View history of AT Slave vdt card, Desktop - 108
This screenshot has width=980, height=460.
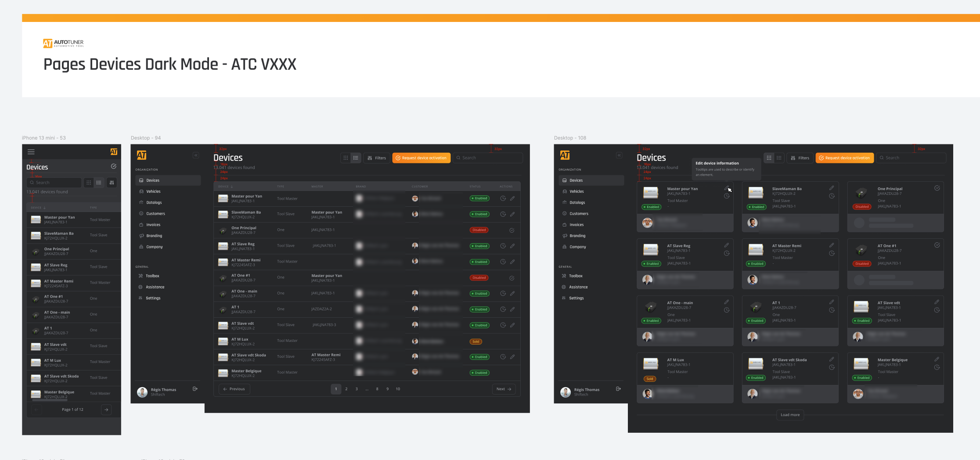point(937,310)
